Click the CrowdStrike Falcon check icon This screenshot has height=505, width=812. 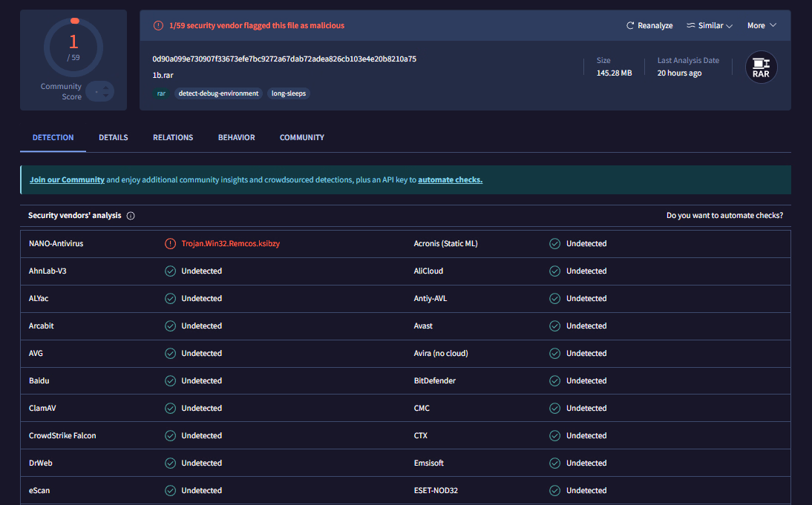pos(171,436)
